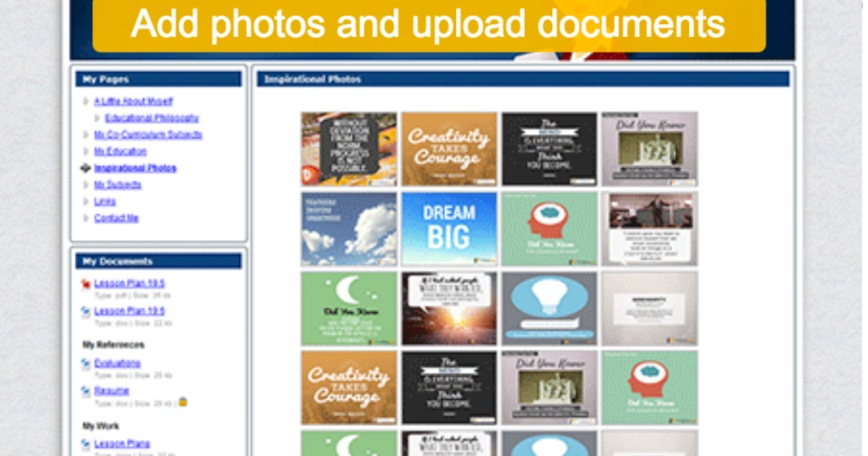
Task: Click the doc icon beside Lesson Plan 10.6
Action: click(86, 312)
